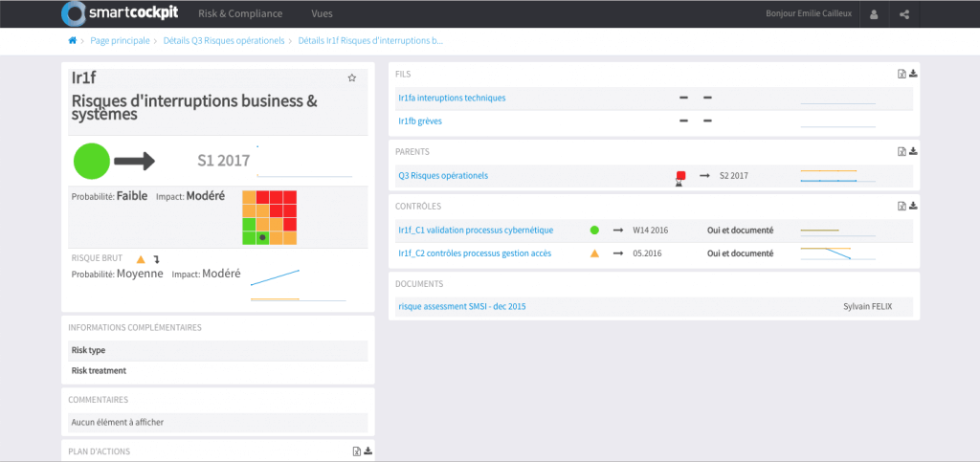The image size is (980, 462).
Task: Open Ir1f_C1 validation processus cybernétique
Action: click(476, 231)
